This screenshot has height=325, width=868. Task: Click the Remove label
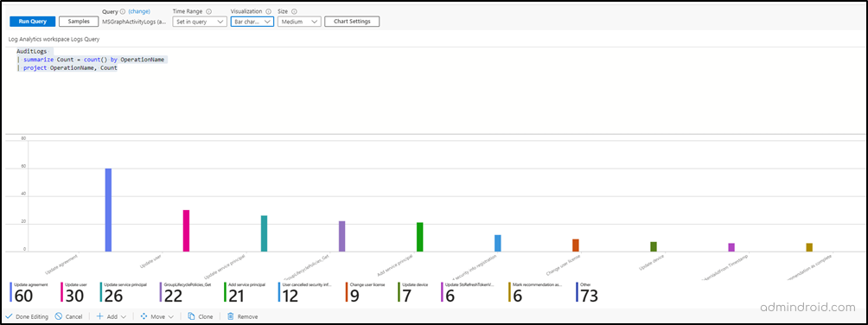247,316
